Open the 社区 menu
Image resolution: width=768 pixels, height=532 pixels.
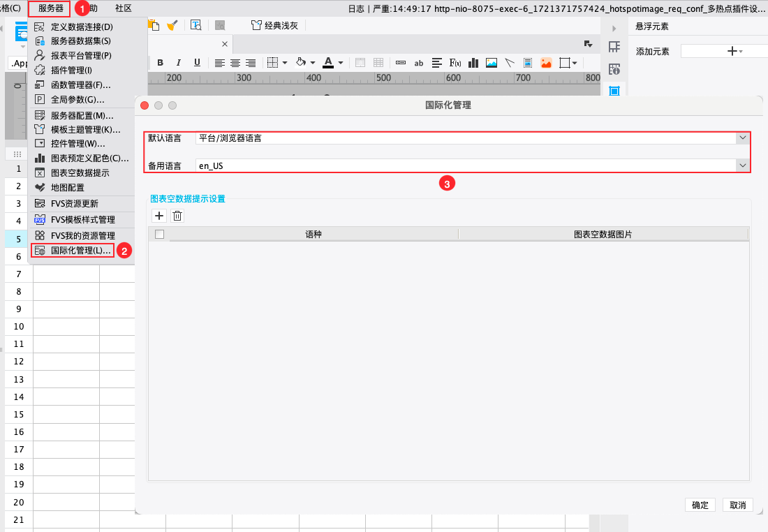tap(124, 8)
